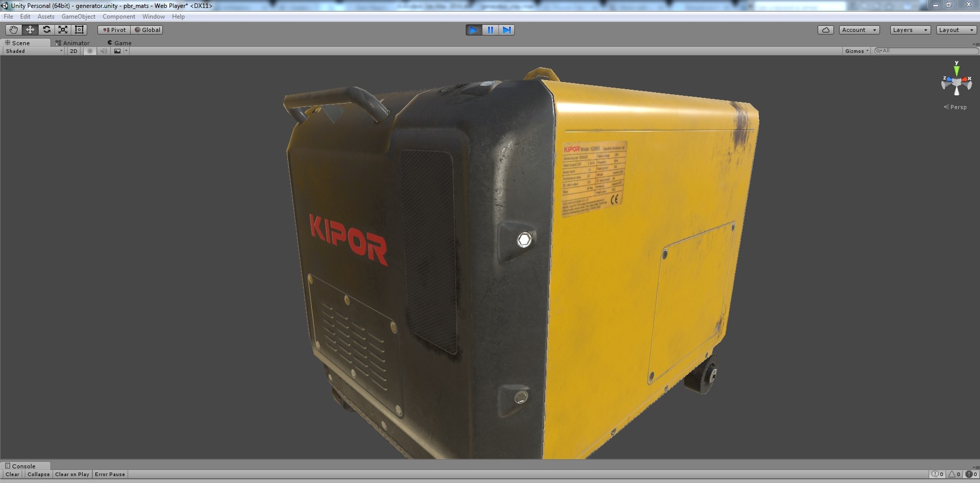Screen dimensions: 980x483
Task: Maximize the Unity window
Action: (x=949, y=5)
